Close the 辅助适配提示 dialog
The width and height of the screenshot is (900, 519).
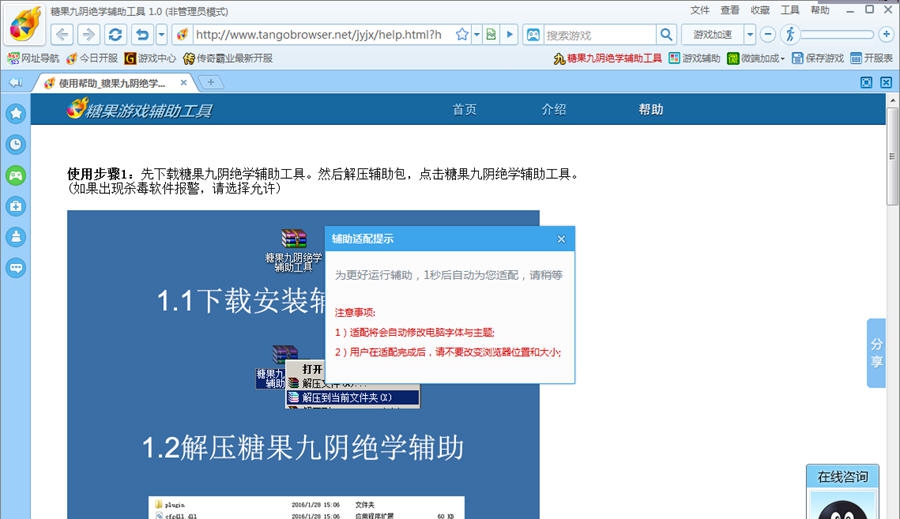(561, 239)
